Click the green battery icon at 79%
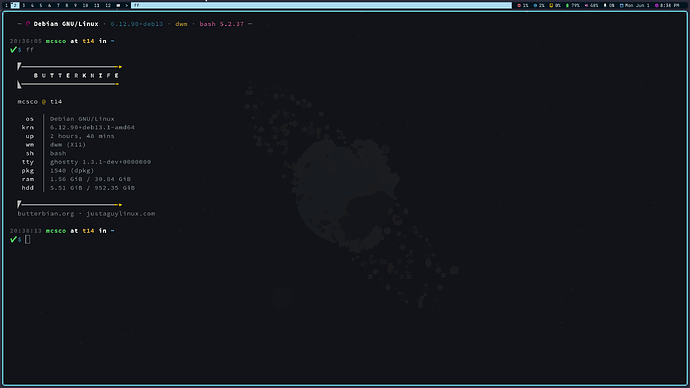The image size is (690, 388). point(567,5)
